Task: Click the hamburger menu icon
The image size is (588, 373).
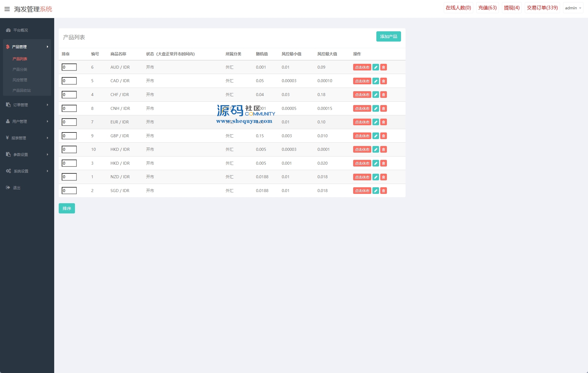Action: coord(7,9)
